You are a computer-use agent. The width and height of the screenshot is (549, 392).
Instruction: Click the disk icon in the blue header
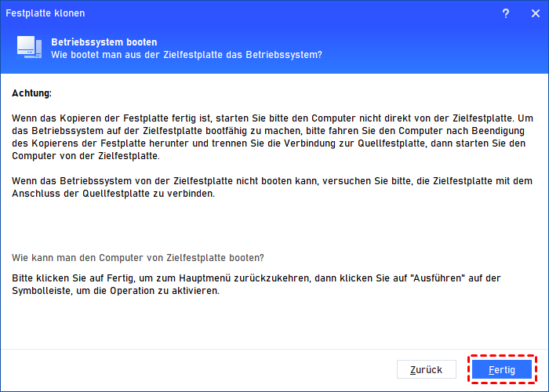[x=29, y=48]
